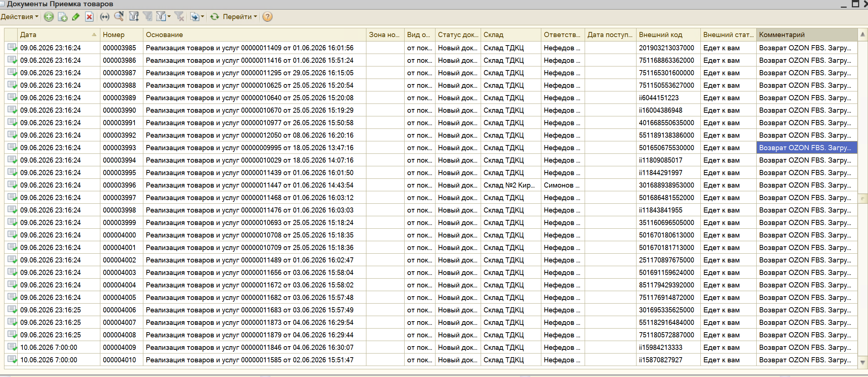
Task: Select the Склад ТДКЦ cell in row 00004005
Action: [511, 297]
